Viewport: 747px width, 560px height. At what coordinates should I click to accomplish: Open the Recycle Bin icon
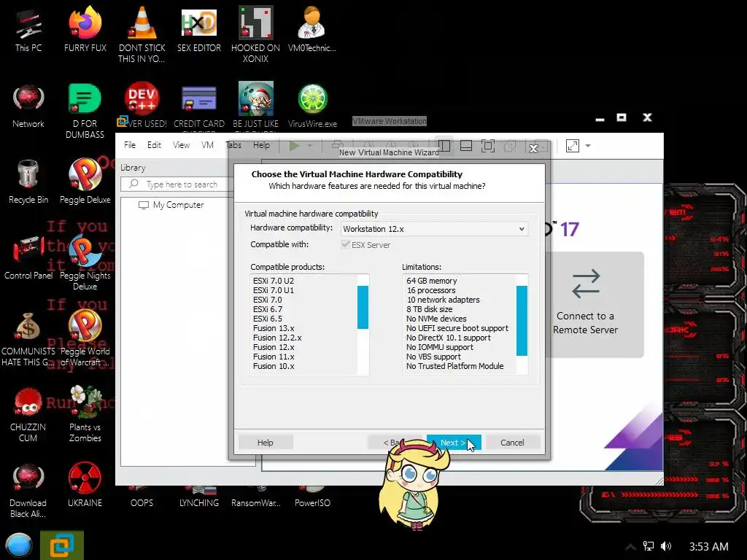(x=28, y=182)
